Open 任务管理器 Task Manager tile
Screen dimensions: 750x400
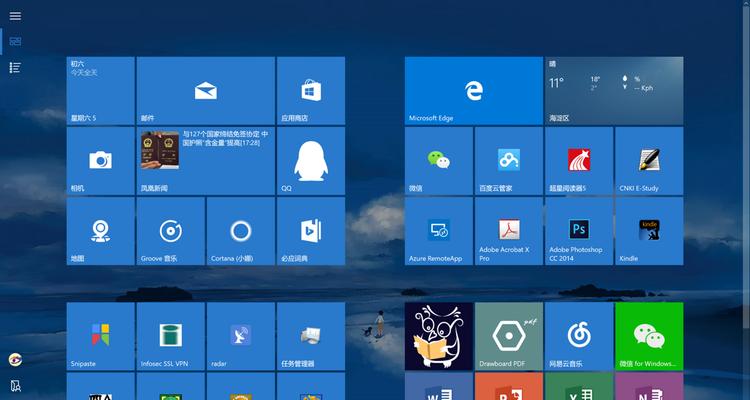click(311, 336)
